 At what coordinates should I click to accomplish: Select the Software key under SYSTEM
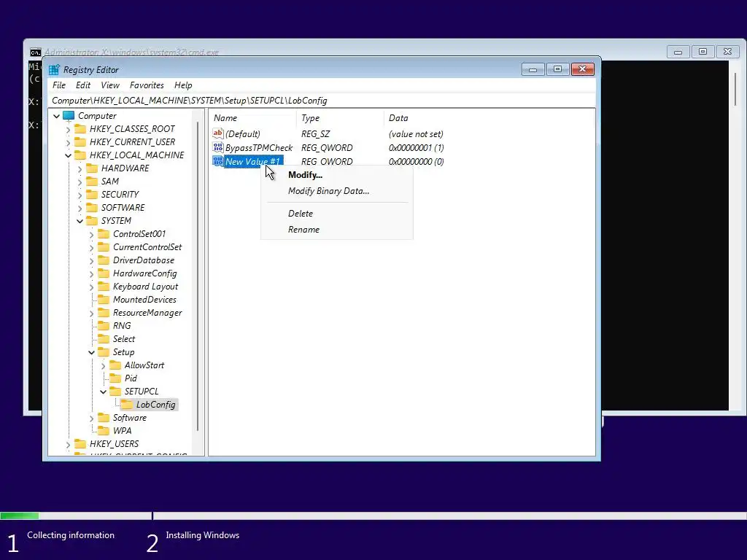click(x=130, y=418)
